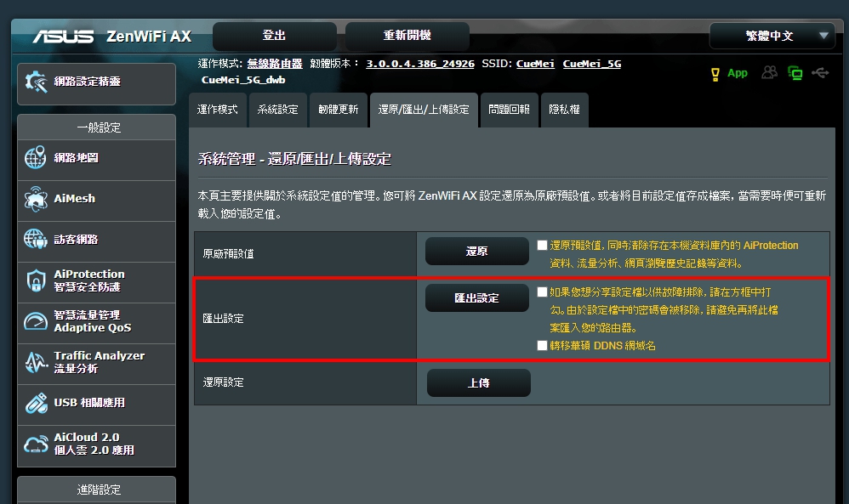The height and width of the screenshot is (504, 849).
Task: Click the Traffic Analyzer waveform icon
Action: [x=36, y=362]
